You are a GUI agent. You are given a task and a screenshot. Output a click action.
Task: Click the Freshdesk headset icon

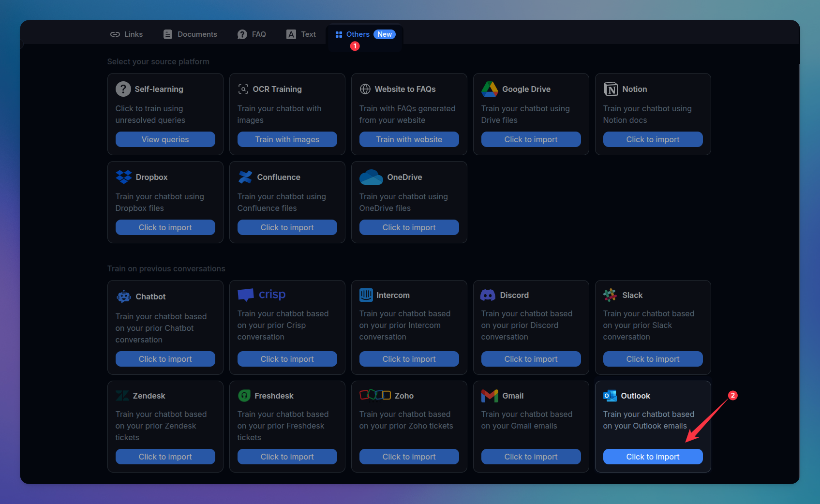(244, 396)
